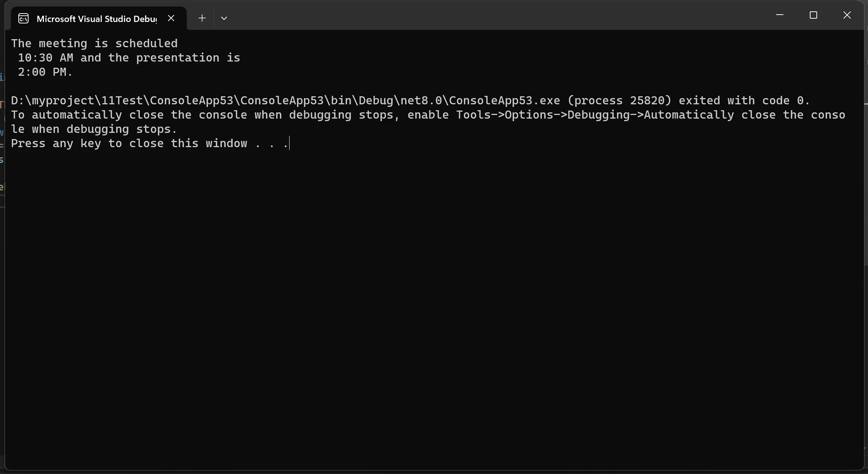Close the Microsoft Visual Studio Debug tab

[x=171, y=18]
